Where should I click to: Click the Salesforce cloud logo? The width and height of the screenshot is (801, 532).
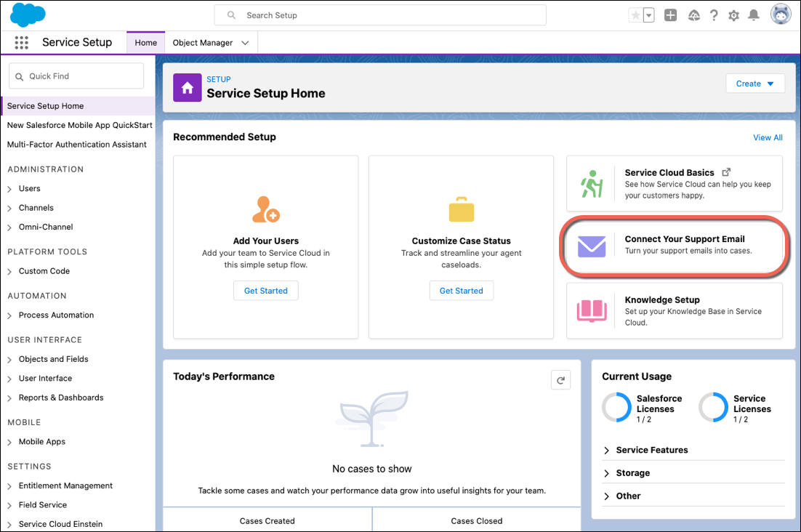(28, 15)
